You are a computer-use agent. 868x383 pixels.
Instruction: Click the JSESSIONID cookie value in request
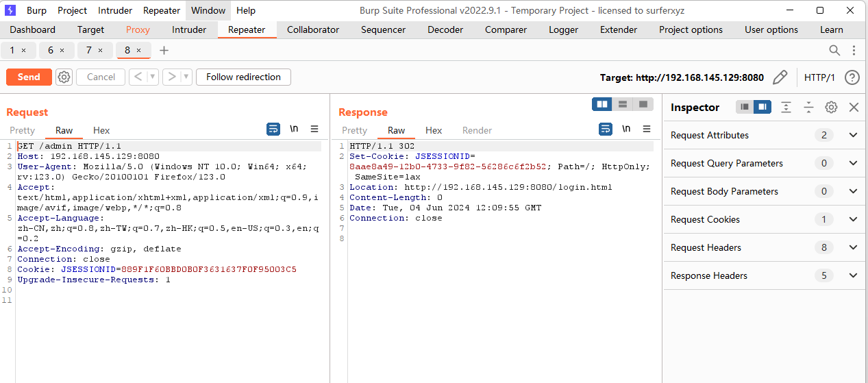click(209, 269)
